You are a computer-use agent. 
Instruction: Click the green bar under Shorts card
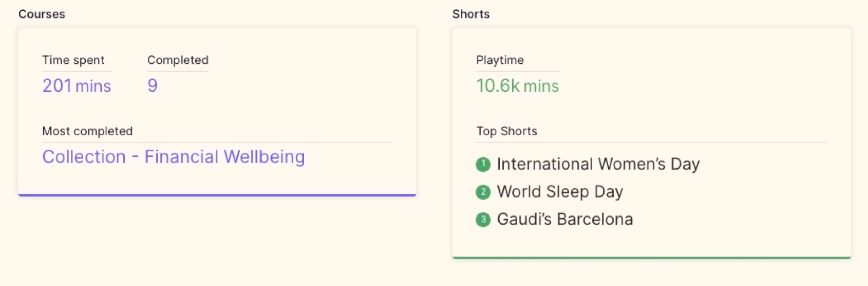click(x=651, y=257)
